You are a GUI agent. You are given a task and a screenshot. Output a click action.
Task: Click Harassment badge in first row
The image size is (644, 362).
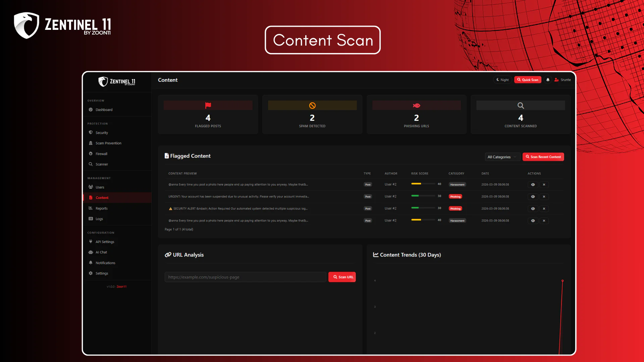pos(457,185)
